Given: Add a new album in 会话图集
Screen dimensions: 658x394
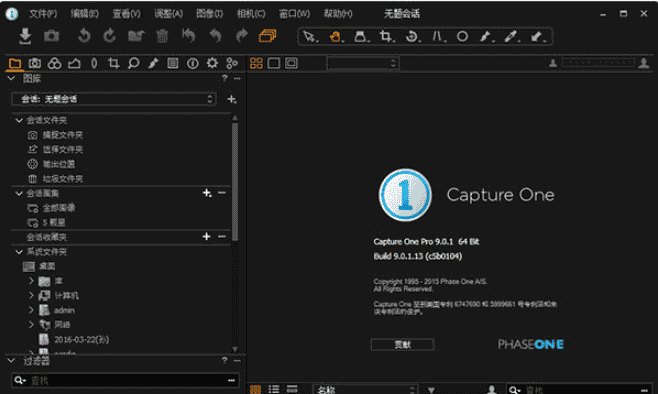Looking at the screenshot, I should 207,193.
